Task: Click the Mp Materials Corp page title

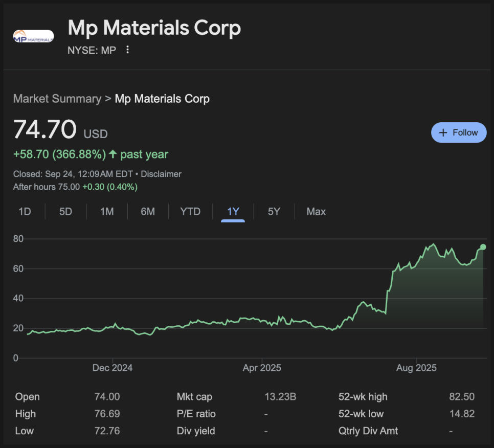Action: 154,28
